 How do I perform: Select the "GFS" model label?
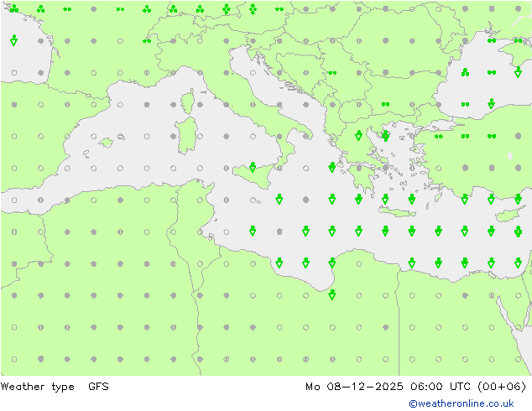pyautogui.click(x=98, y=386)
